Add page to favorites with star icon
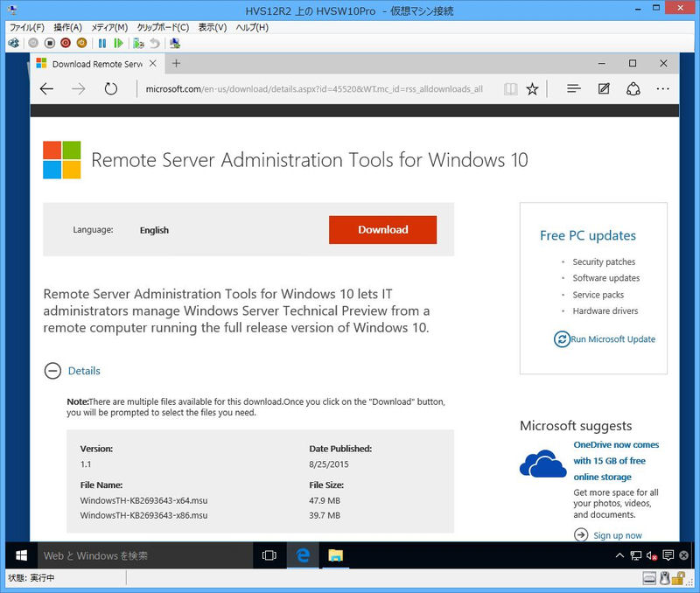The width and height of the screenshot is (700, 593). pyautogui.click(x=532, y=89)
